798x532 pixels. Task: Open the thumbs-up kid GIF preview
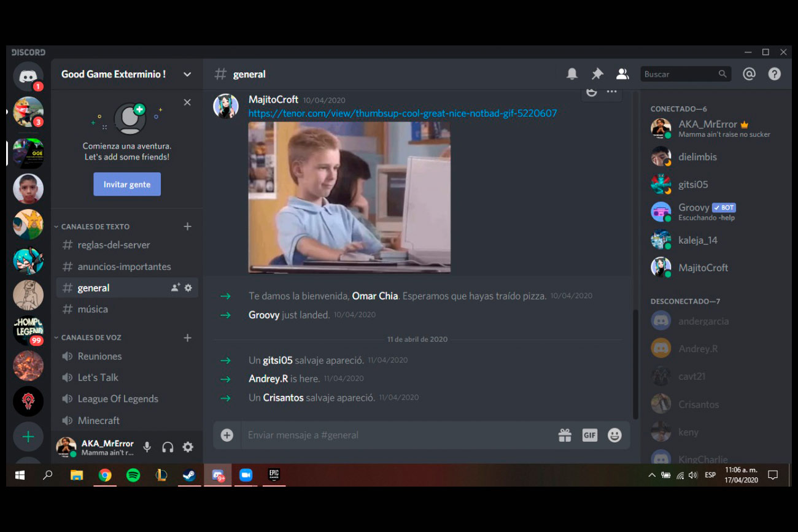(x=349, y=197)
